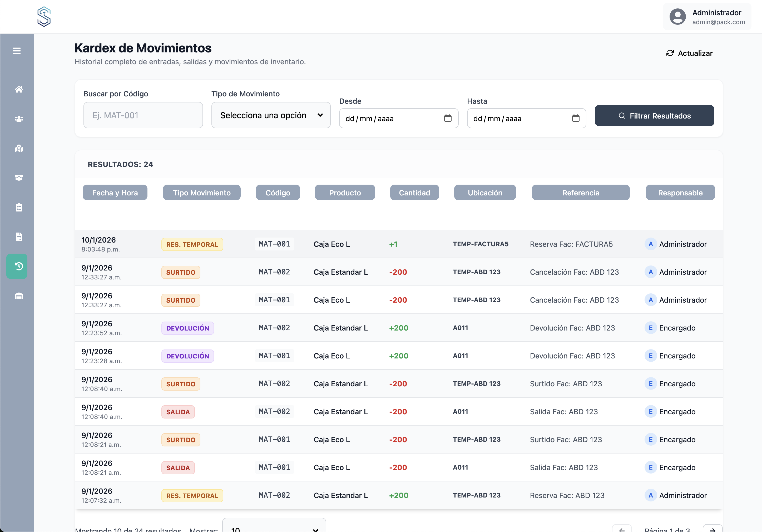
Task: Open the Hasta date calendar picker icon
Action: (x=576, y=118)
